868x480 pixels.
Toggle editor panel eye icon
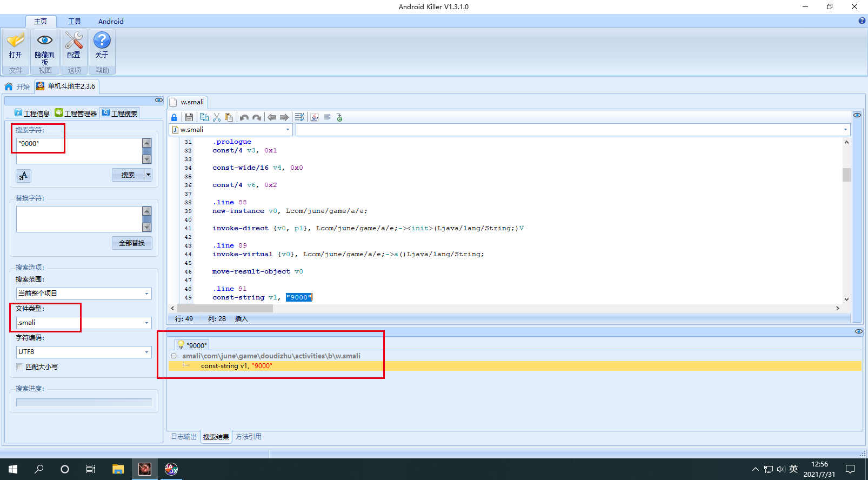857,115
